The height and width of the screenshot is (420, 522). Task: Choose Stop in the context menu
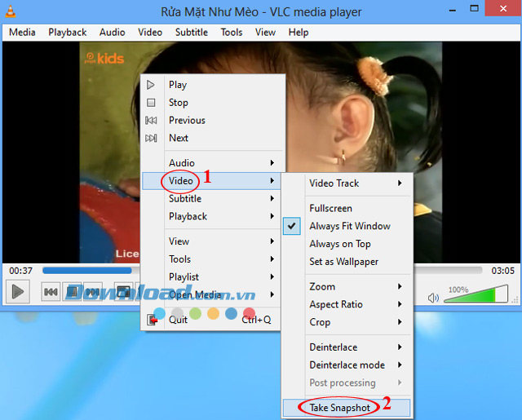point(211,103)
